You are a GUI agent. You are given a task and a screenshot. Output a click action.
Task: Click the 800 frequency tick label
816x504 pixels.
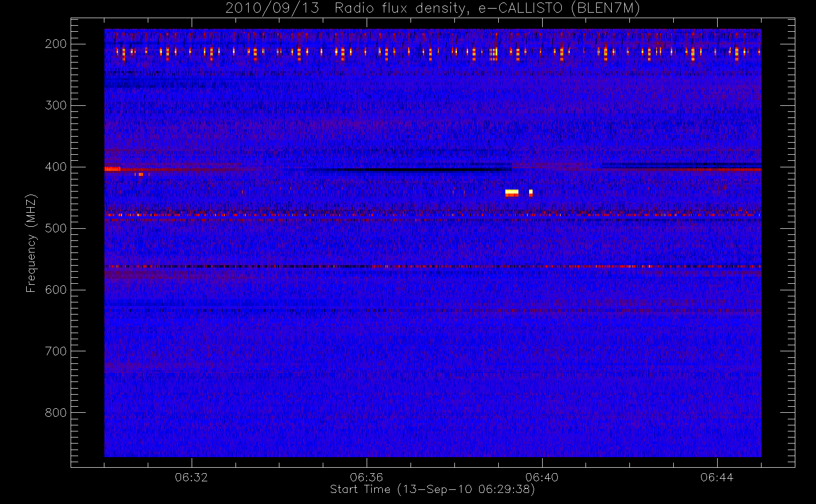click(56, 413)
